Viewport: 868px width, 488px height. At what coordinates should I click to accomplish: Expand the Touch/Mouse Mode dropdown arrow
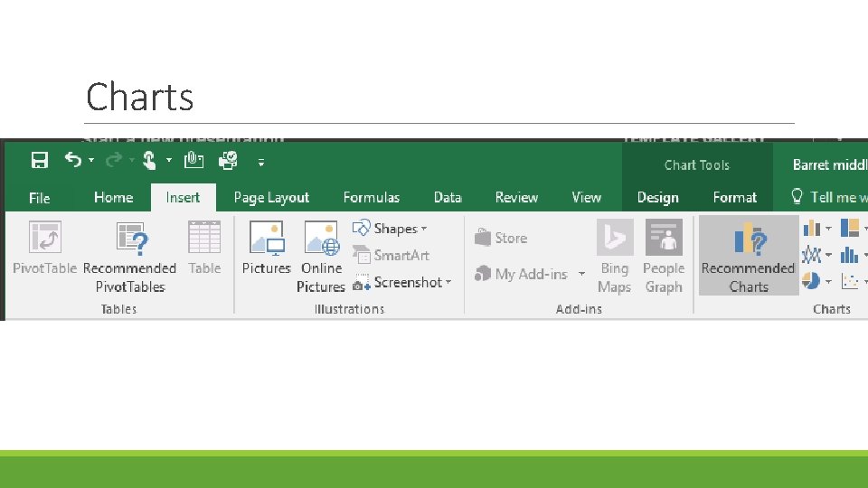[169, 161]
